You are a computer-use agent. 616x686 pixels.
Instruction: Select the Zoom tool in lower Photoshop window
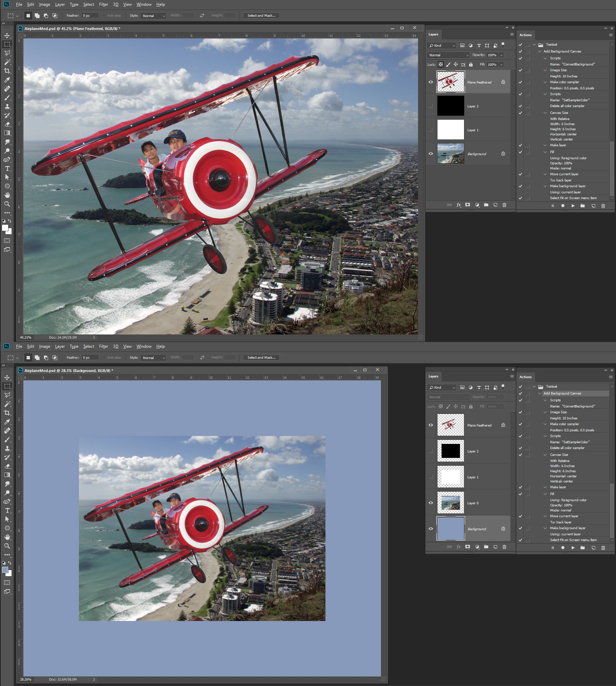(7, 546)
